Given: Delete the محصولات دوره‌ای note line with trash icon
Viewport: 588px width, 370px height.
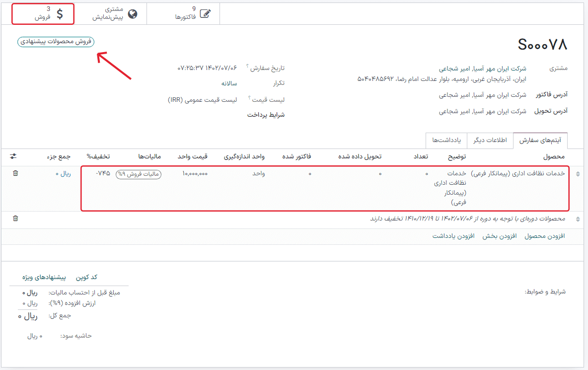Looking at the screenshot, I should [15, 219].
